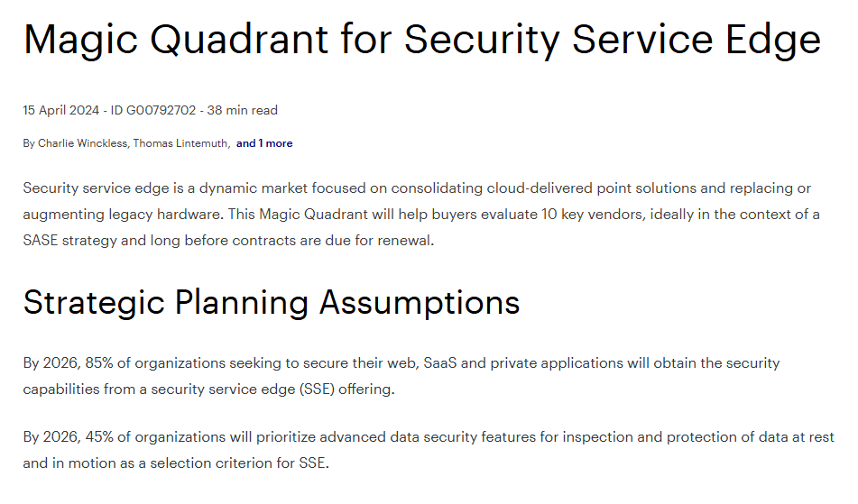Click the Magic Quadrant page title
This screenshot has width=858, height=504.
click(x=421, y=41)
